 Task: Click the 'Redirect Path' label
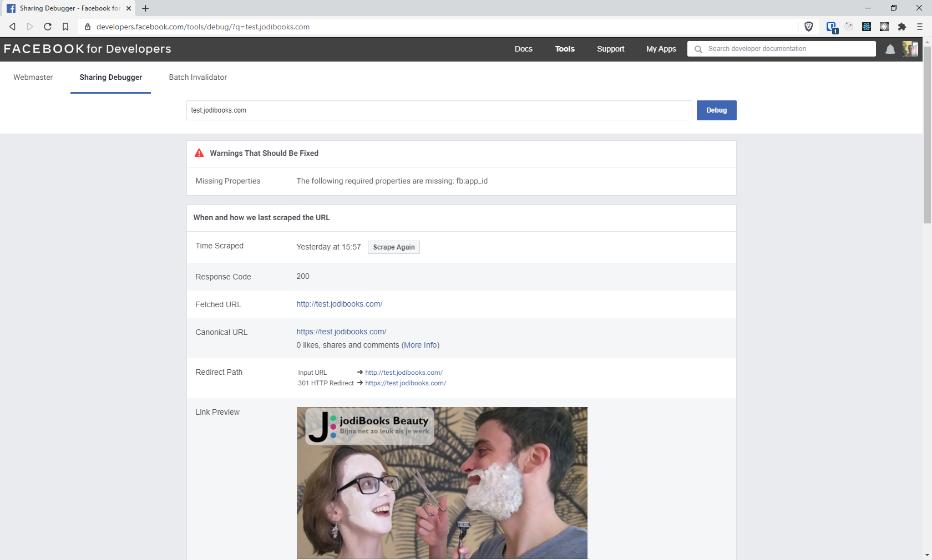point(219,372)
